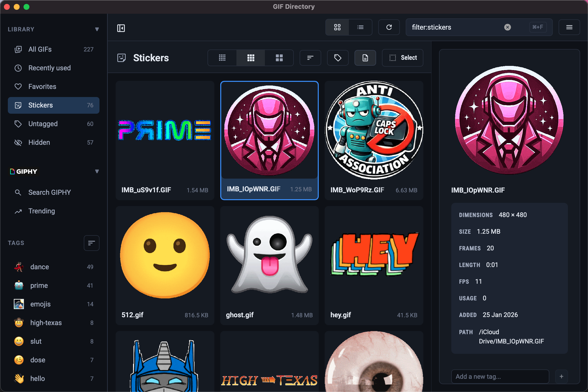Switch to list view in top toolbar
The width and height of the screenshot is (588, 392).
click(360, 27)
